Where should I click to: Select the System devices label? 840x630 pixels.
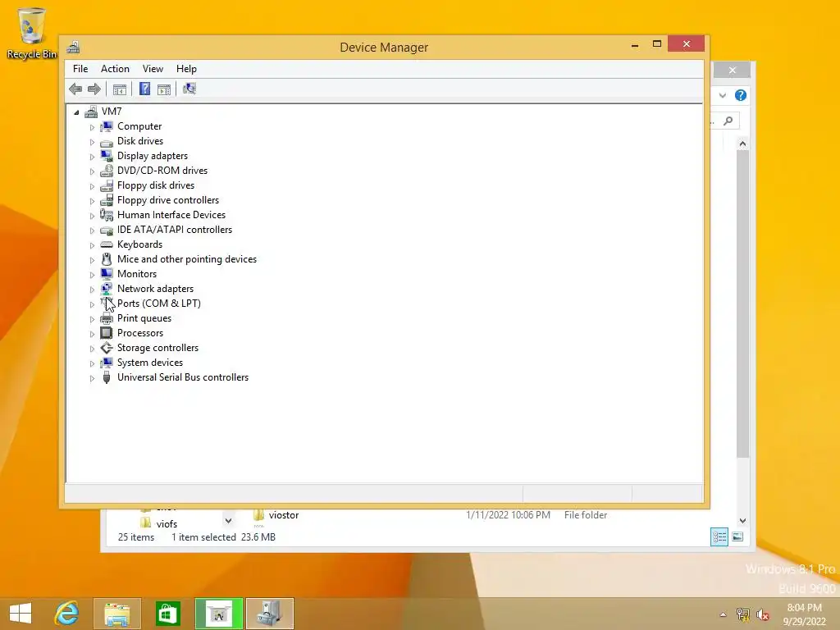coord(150,363)
